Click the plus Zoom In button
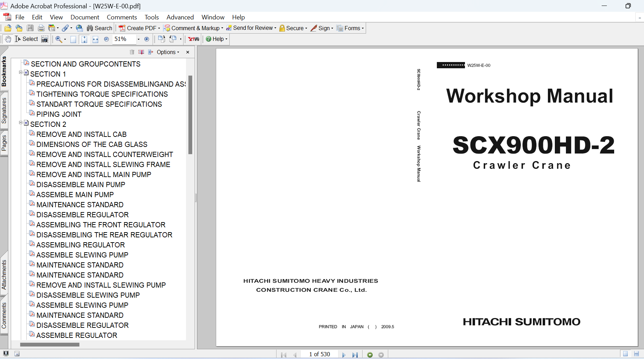The image size is (644, 359). pyautogui.click(x=147, y=39)
